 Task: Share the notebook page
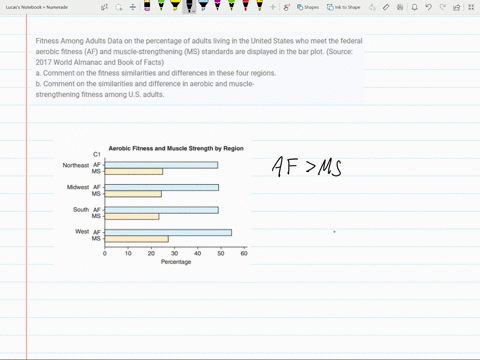[457, 7]
